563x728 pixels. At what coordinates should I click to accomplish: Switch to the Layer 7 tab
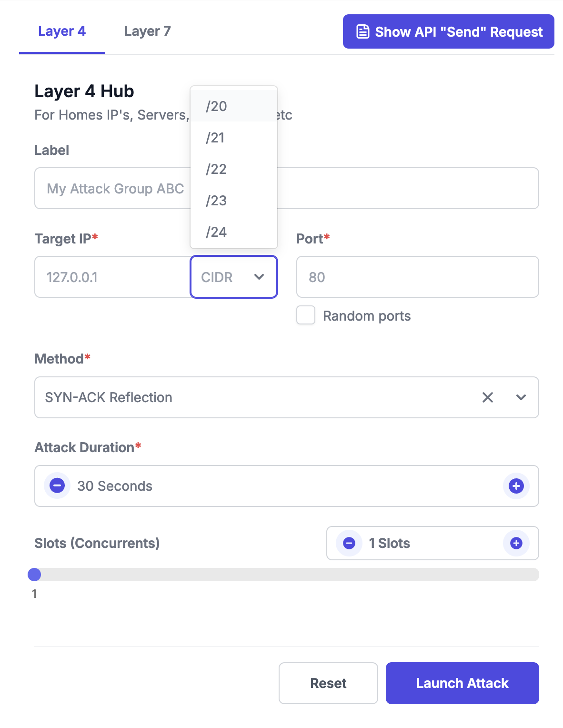click(147, 31)
